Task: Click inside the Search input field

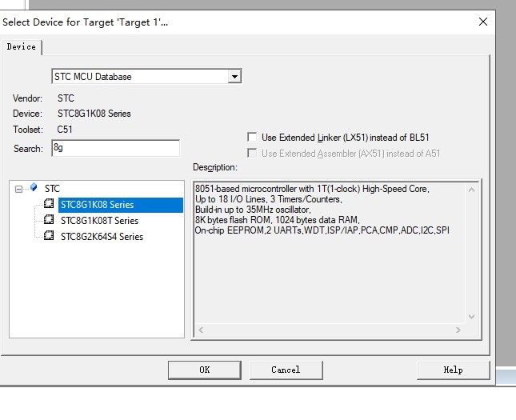Action: point(115,148)
